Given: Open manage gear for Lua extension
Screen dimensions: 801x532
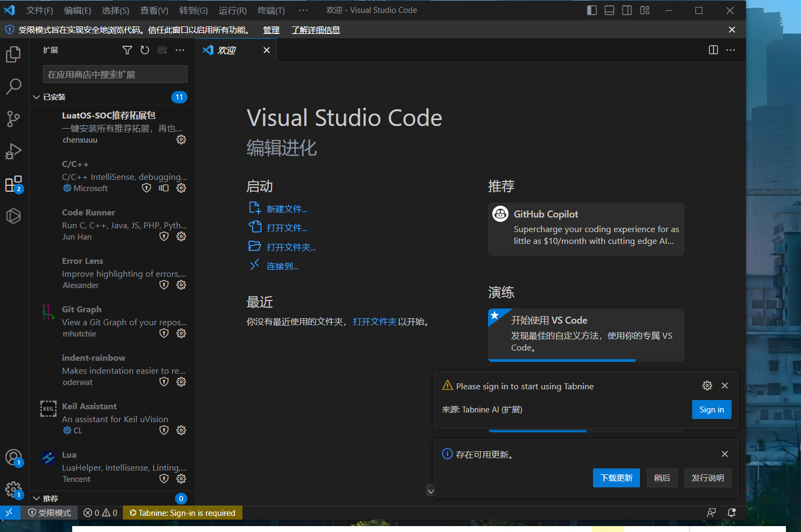Looking at the screenshot, I should [182, 479].
